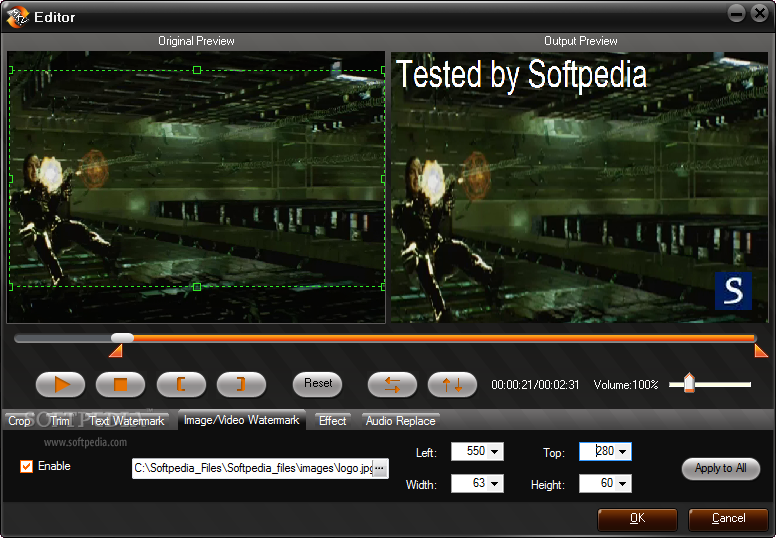Switch to the Trim tab

pos(60,421)
